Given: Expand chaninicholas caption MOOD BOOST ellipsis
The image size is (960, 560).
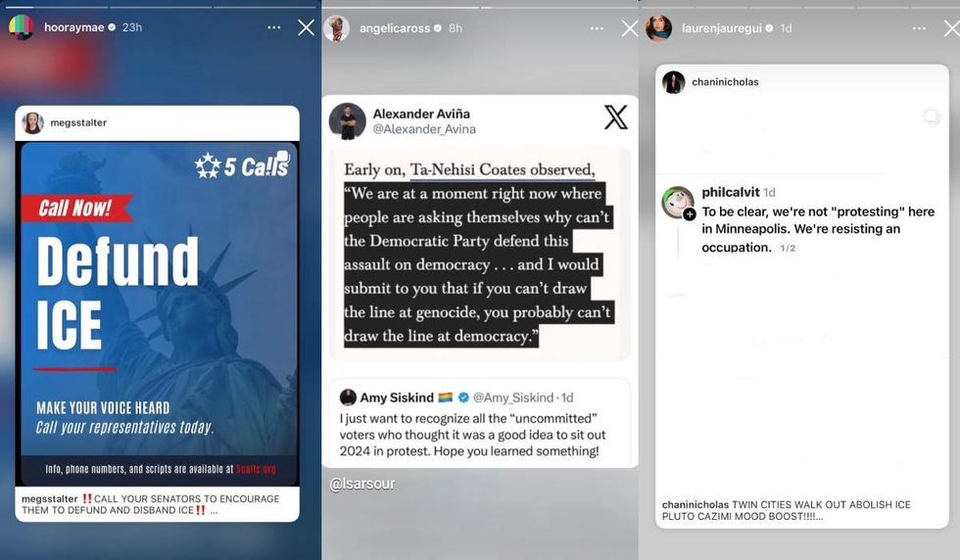Looking at the screenshot, I should point(817,517).
